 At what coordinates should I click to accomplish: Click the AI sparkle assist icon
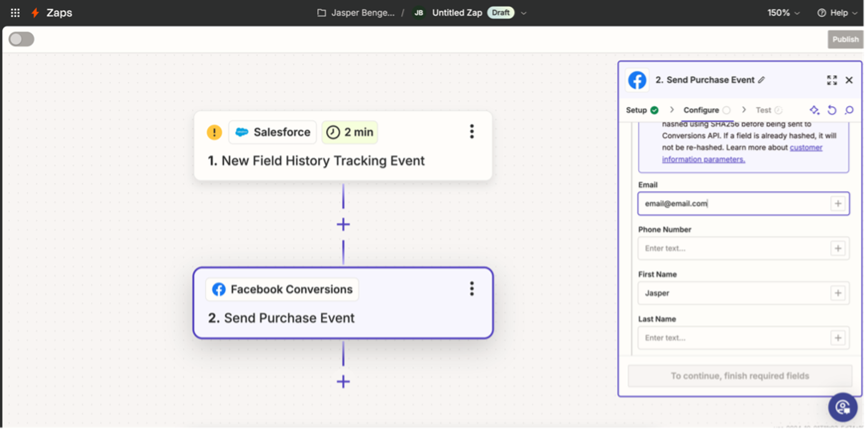pos(814,110)
